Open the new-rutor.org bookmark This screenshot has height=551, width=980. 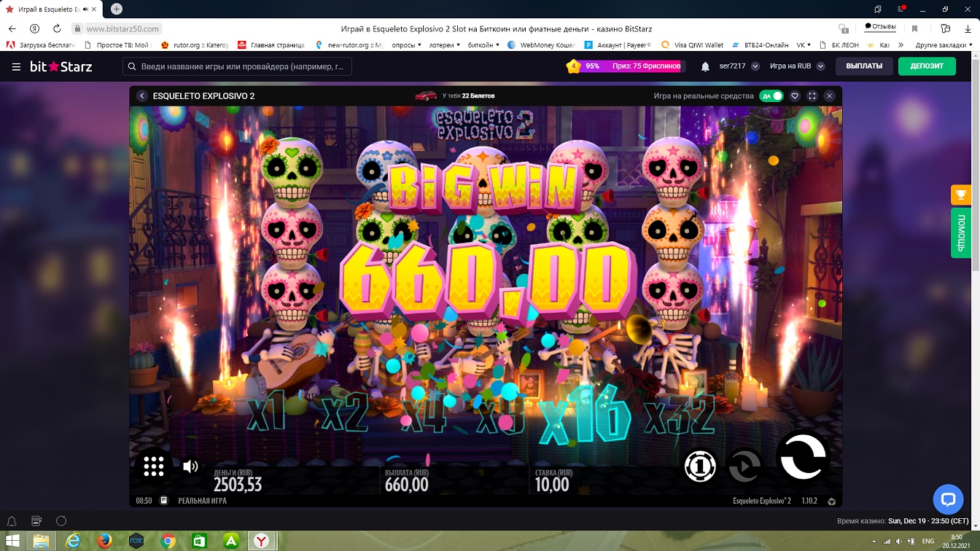tap(348, 45)
